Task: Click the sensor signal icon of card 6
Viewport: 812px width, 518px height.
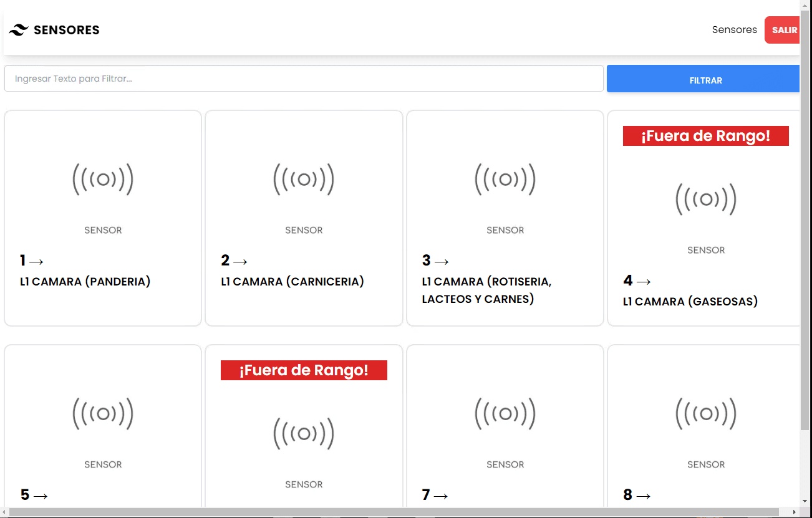Action: 304,434
